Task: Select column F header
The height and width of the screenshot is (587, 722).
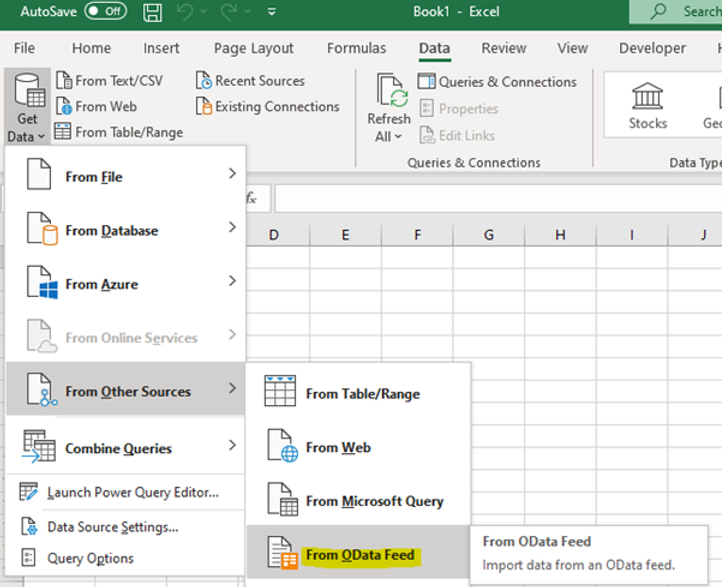Action: tap(417, 235)
